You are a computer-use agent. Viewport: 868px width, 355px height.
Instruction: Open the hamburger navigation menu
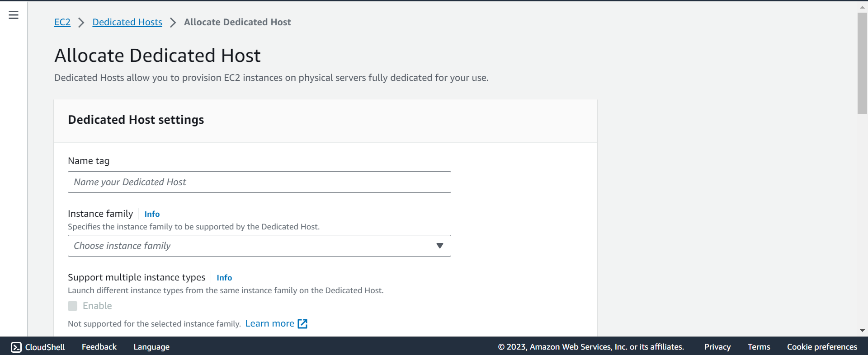tap(14, 15)
